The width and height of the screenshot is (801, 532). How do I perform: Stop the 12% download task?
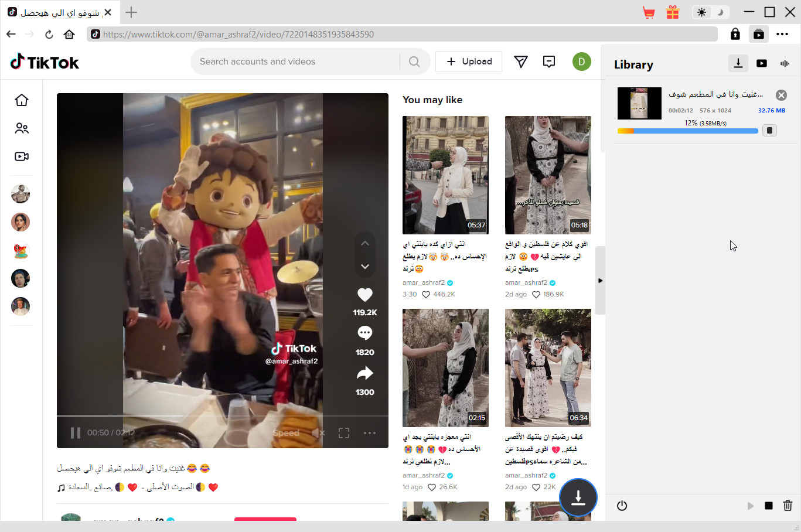pyautogui.click(x=770, y=131)
